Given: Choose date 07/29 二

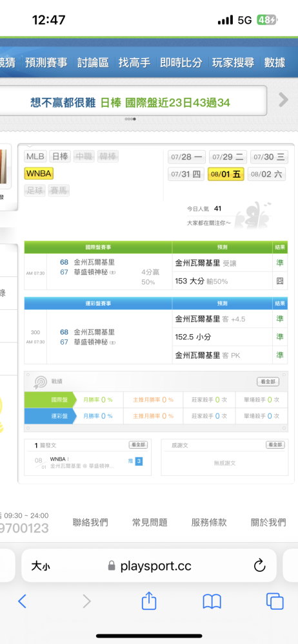Looking at the screenshot, I should (228, 157).
